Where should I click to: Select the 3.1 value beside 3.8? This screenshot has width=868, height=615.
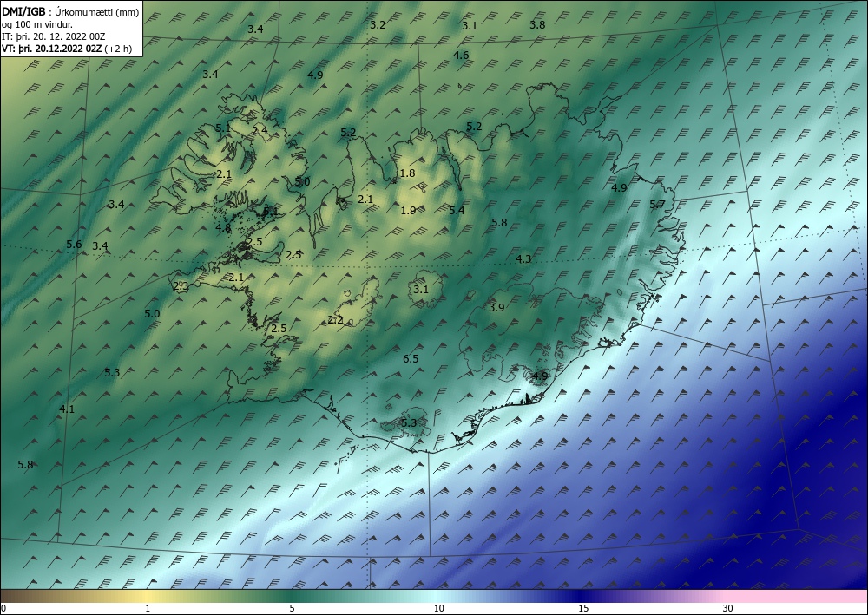(x=470, y=25)
